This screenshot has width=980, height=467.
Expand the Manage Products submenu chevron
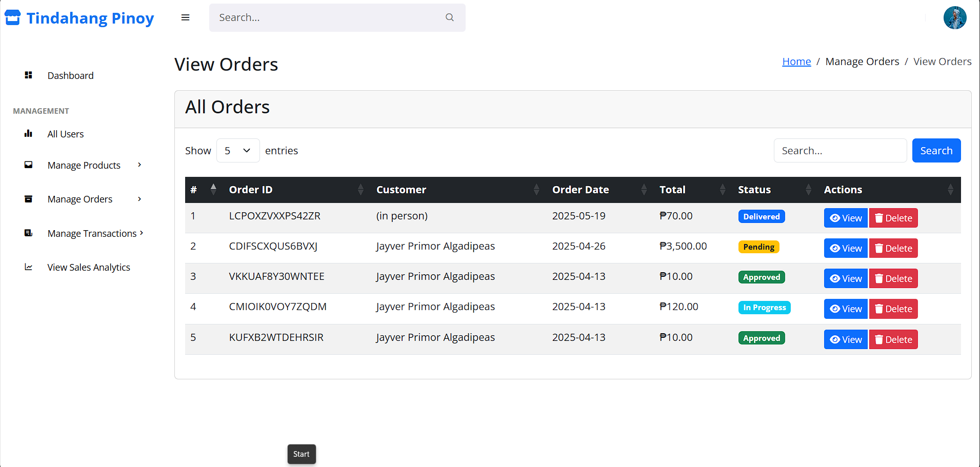point(139,165)
